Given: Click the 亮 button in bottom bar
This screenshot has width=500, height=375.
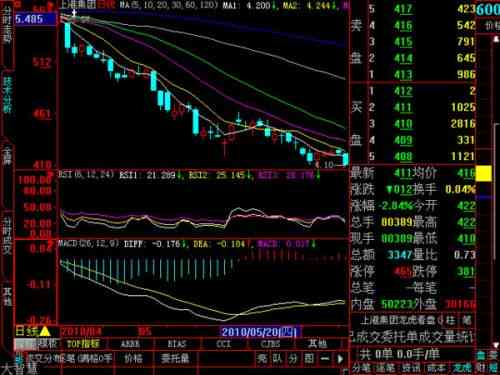Looking at the screenshot, I should pyautogui.click(x=262, y=359).
